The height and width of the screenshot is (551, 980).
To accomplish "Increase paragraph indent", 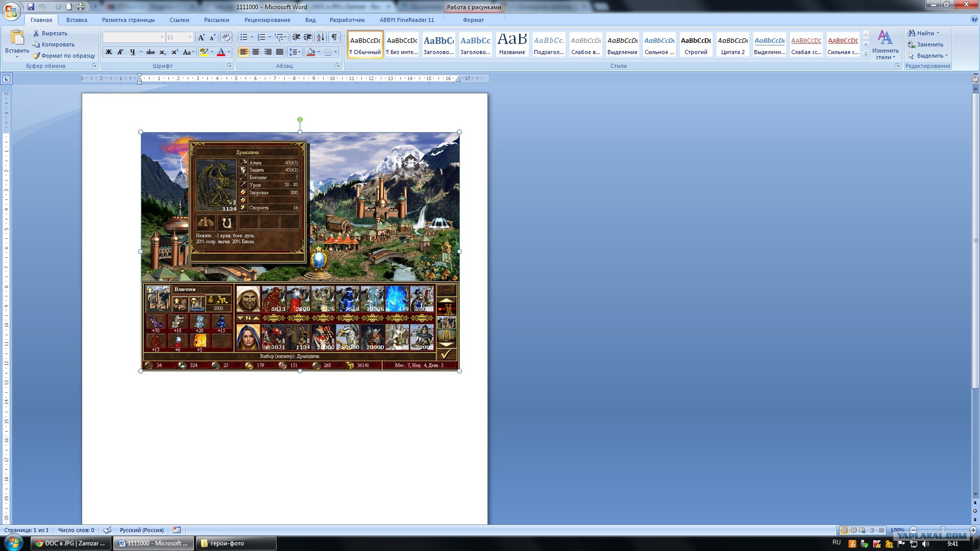I will click(308, 37).
